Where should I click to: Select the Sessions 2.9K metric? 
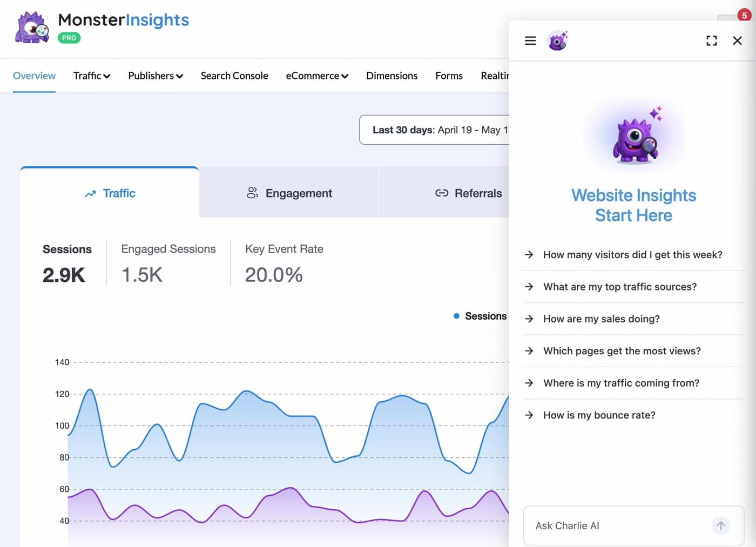67,264
